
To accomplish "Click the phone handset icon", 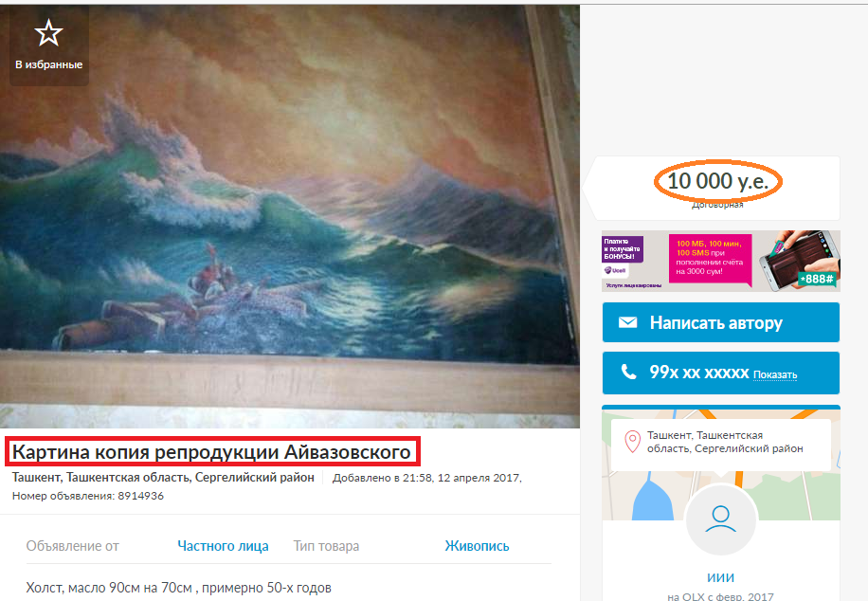I will 628,372.
